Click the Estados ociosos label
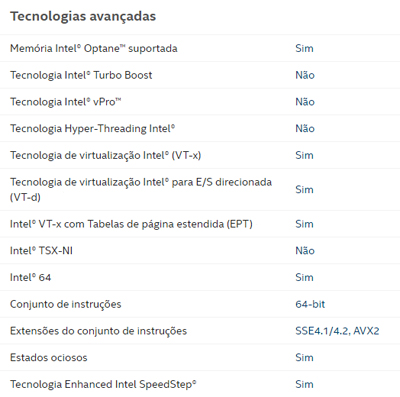 click(49, 358)
